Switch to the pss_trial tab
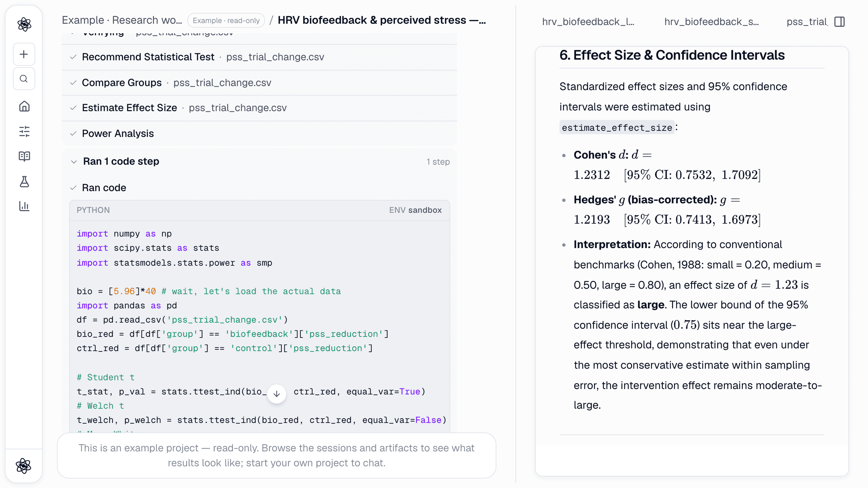 point(807,22)
